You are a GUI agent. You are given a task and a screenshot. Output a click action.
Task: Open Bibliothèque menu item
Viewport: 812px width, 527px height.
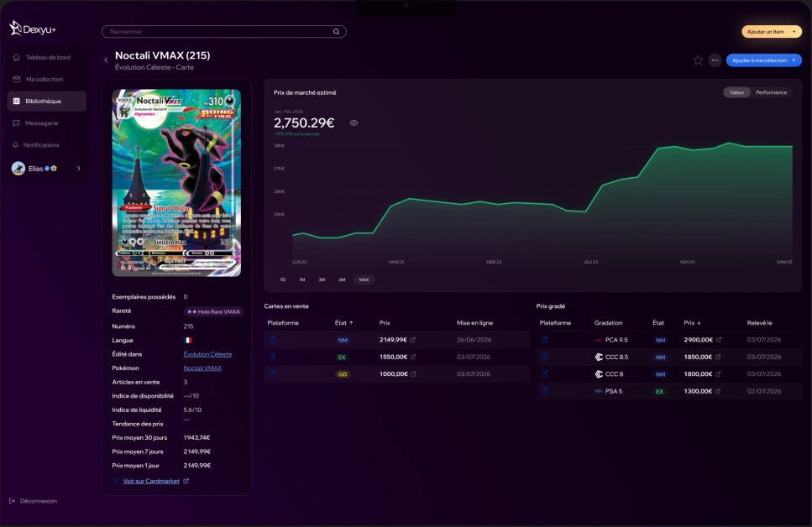[47, 101]
